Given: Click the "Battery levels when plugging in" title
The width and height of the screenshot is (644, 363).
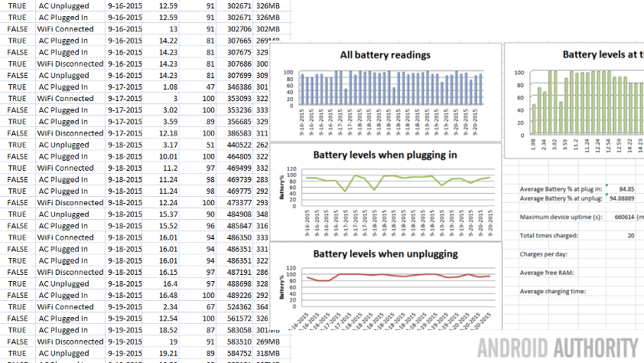Looking at the screenshot, I should (x=385, y=155).
